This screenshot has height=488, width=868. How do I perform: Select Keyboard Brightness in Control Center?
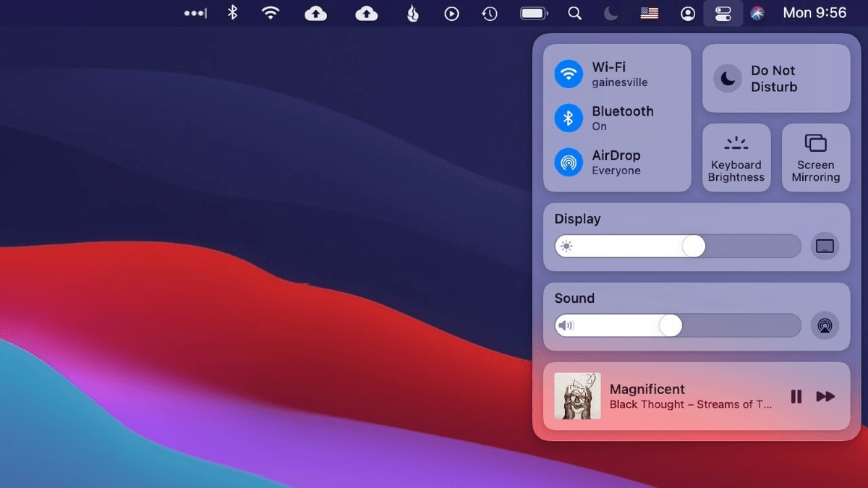click(x=736, y=158)
